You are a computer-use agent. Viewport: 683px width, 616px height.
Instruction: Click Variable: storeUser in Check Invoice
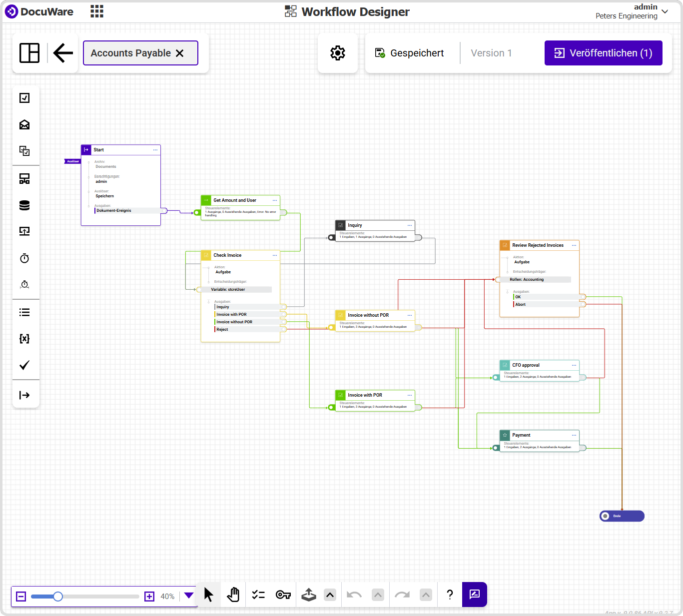pos(239,289)
